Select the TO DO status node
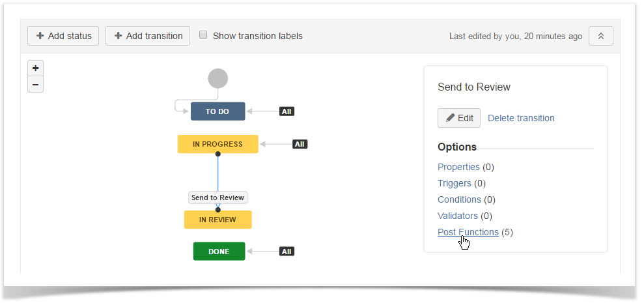Screen dimensions: 644x305 click(x=217, y=111)
